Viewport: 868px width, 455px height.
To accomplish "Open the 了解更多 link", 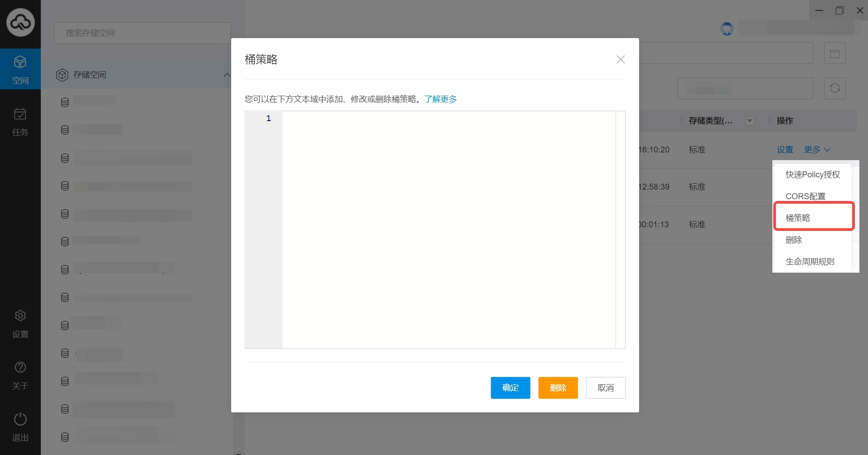I will tap(441, 99).
